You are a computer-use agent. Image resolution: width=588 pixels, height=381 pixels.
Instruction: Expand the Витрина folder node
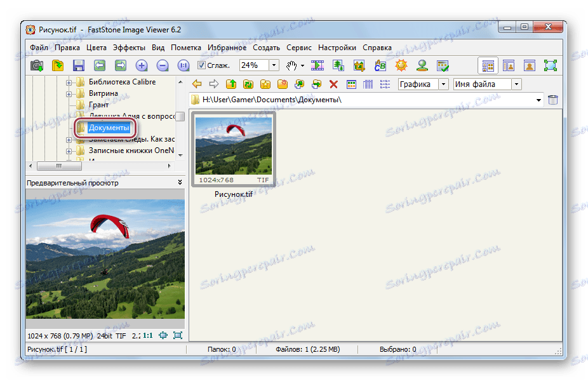(x=69, y=94)
